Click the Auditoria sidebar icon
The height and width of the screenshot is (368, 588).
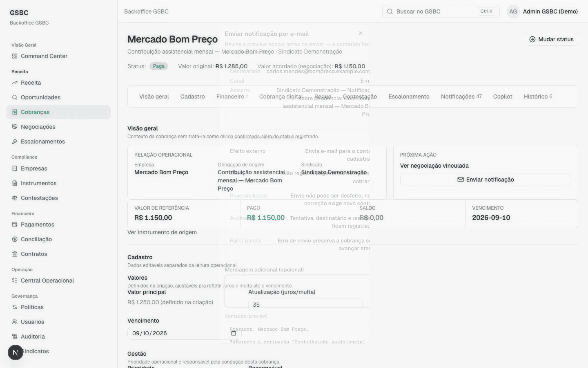coord(15,337)
